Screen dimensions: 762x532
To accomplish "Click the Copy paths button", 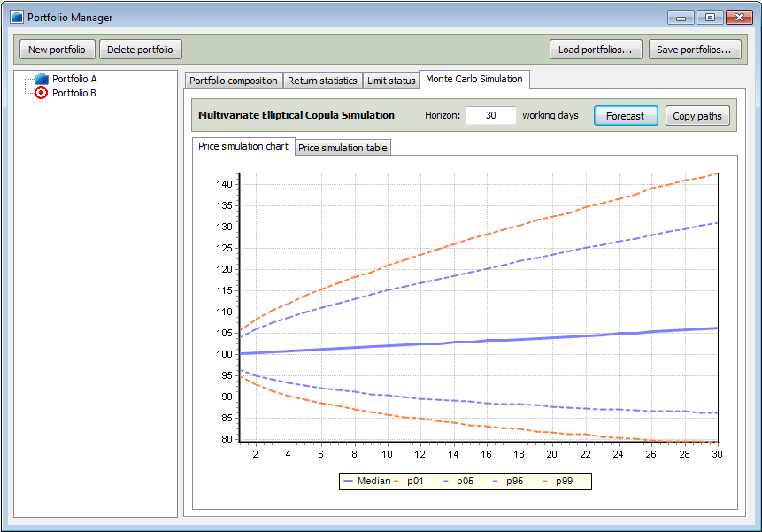I will point(697,116).
